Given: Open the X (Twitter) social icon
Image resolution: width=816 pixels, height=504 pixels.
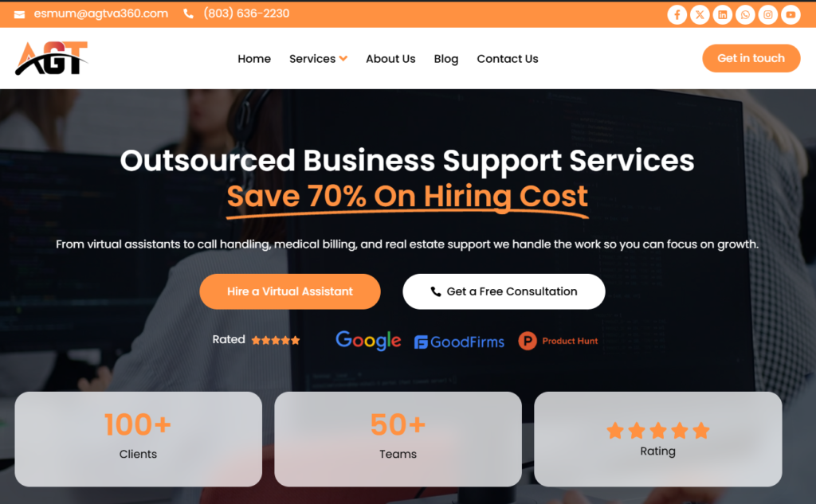Looking at the screenshot, I should (700, 14).
